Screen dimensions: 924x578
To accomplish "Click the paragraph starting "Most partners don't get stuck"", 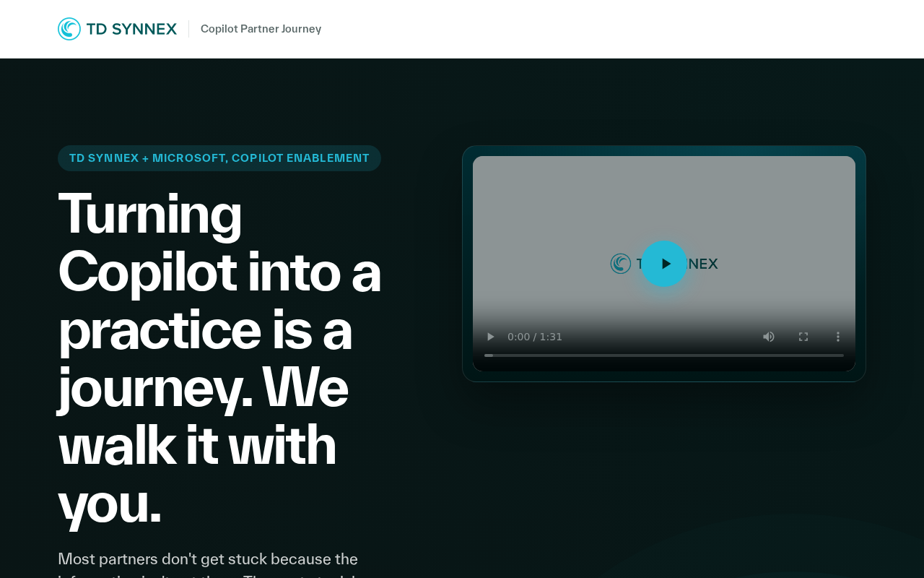I will click(x=208, y=564).
